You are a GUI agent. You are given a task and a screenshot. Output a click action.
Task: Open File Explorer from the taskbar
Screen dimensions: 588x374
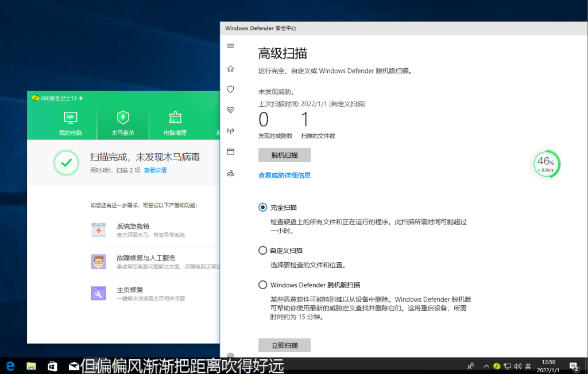[x=31, y=366]
